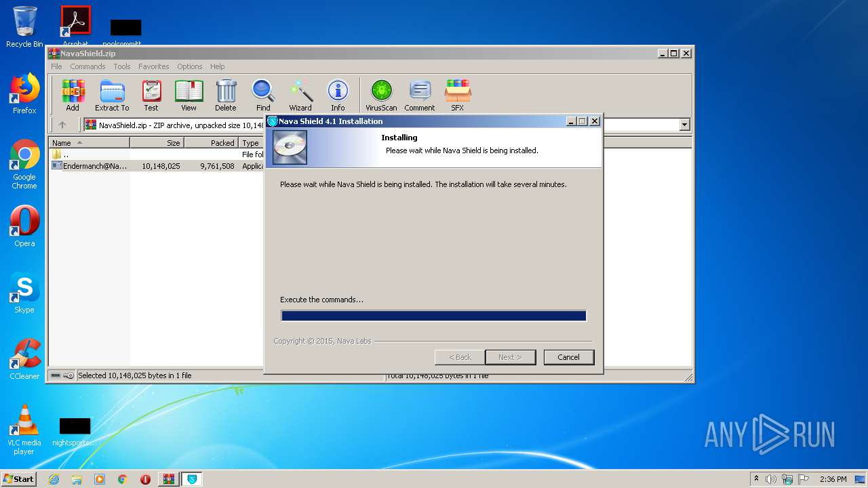Open the CCleaner desktop shortcut
The image size is (868, 488).
(24, 359)
